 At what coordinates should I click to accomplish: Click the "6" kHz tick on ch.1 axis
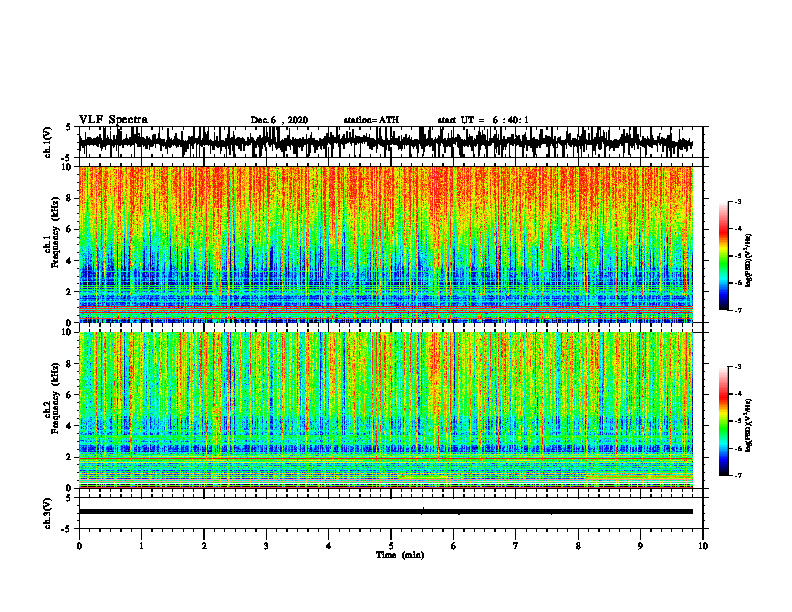[x=70, y=229]
